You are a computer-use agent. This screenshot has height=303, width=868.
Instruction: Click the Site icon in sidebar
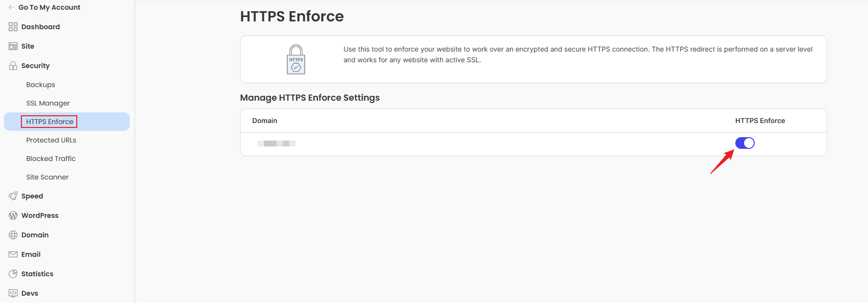pyautogui.click(x=13, y=46)
